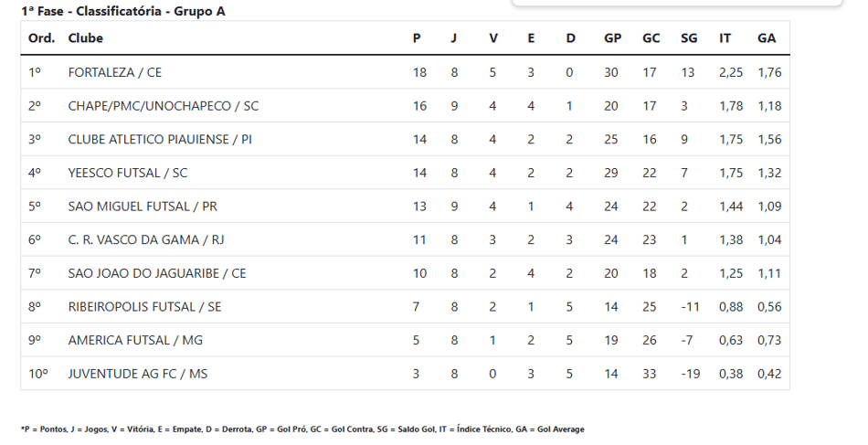Image resolution: width=868 pixels, height=445 pixels.
Task: Select JUVENTUDE AG FC / MS entry
Action: point(138,374)
